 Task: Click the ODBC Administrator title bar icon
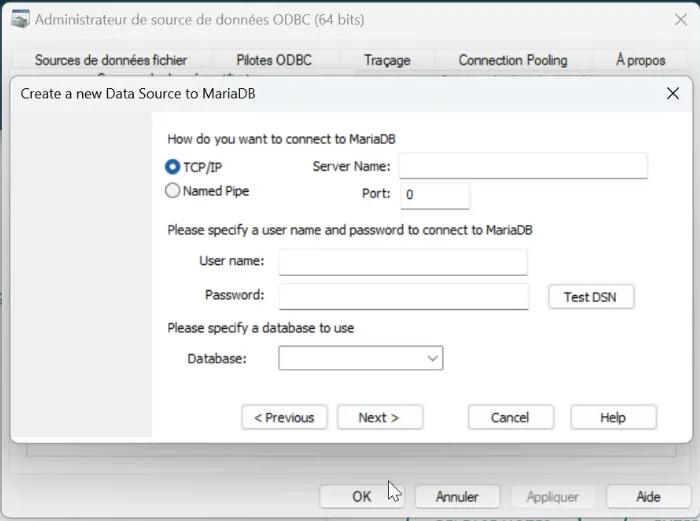tap(20, 19)
